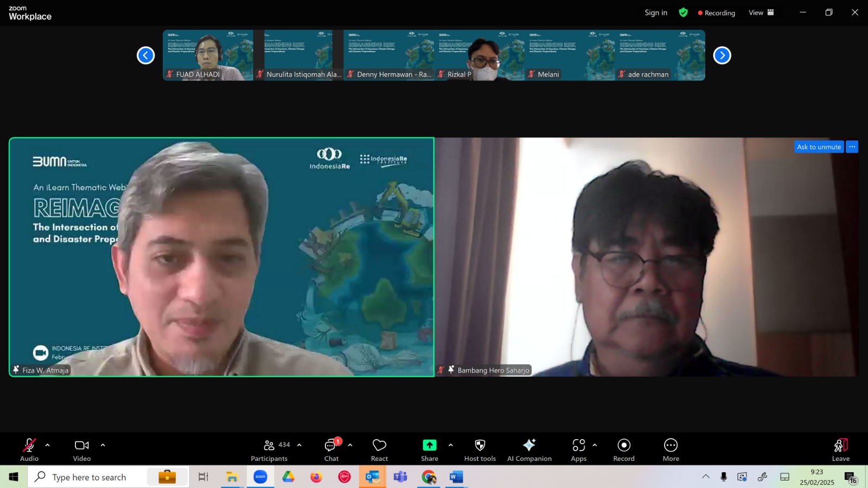The width and height of the screenshot is (868, 488).
Task: Select Rizkal P video thumbnail
Action: coord(479,55)
